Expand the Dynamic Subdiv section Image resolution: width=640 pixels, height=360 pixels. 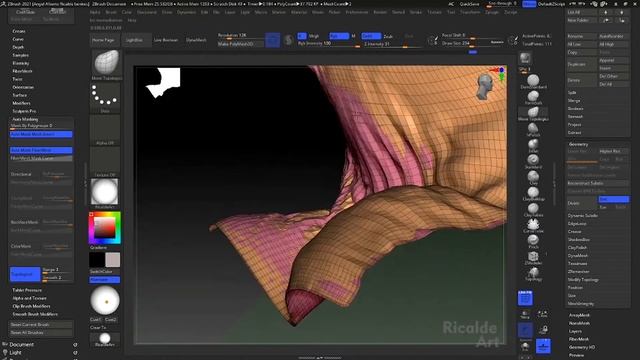(583, 216)
